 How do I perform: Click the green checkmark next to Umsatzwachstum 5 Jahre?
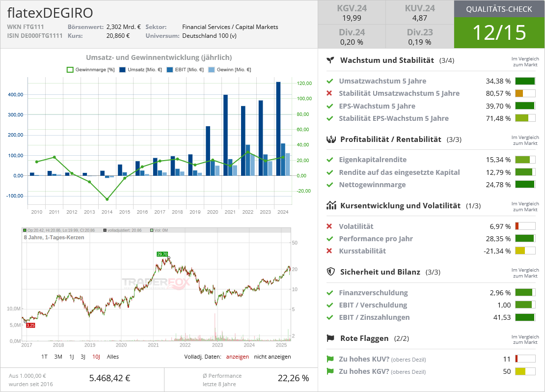[329, 81]
